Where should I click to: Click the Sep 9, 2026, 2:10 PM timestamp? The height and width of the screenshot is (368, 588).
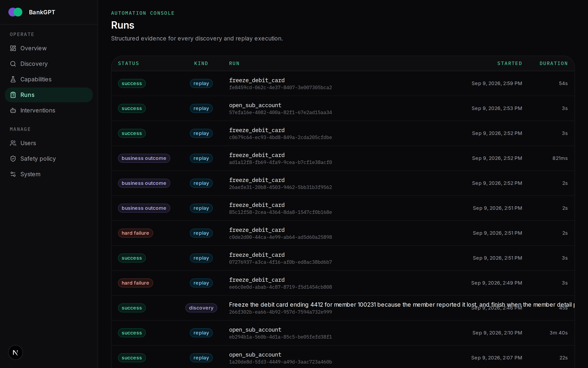(x=497, y=333)
